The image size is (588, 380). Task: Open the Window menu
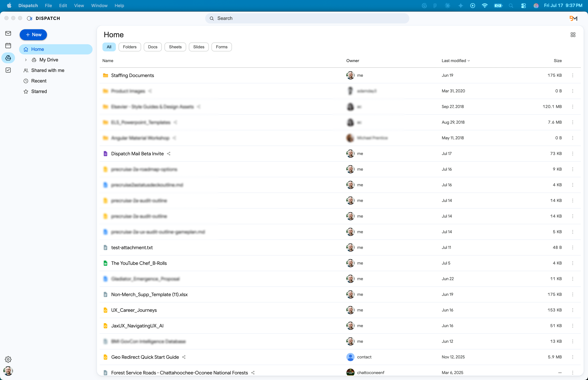click(99, 5)
